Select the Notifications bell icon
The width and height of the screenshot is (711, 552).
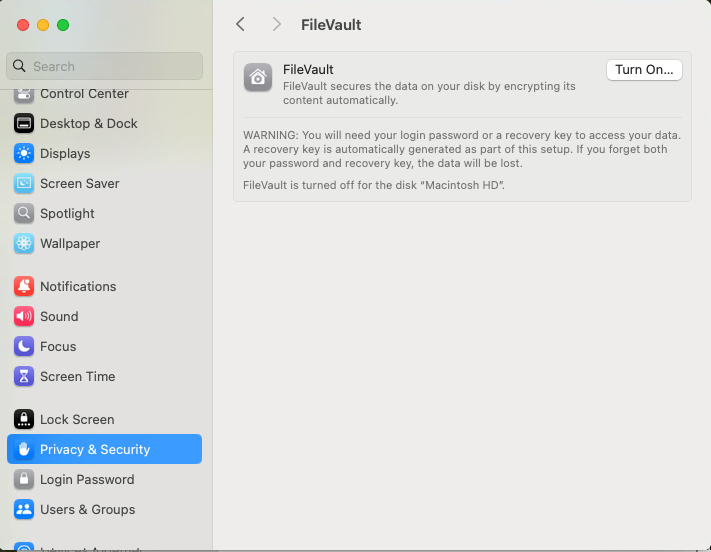(24, 286)
